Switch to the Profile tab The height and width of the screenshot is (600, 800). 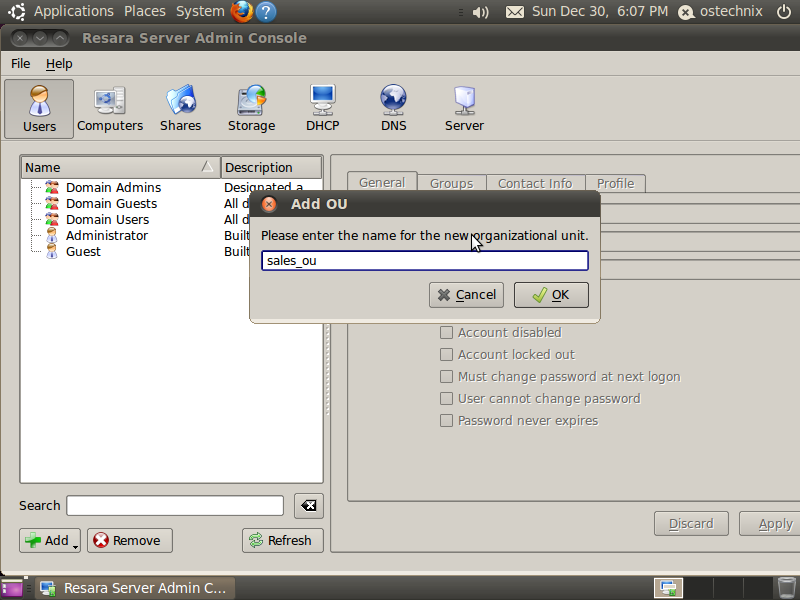[615, 183]
